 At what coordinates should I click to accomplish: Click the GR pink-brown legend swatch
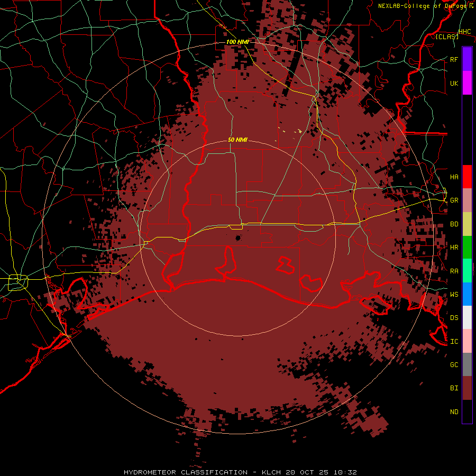[x=467, y=200]
